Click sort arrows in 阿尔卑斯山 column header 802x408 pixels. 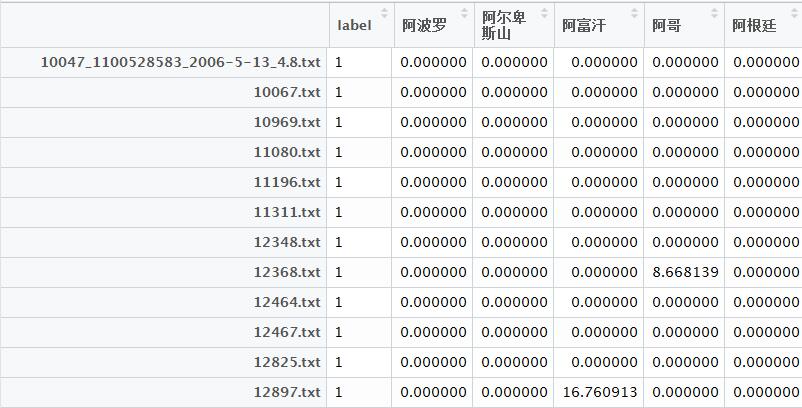[544, 13]
